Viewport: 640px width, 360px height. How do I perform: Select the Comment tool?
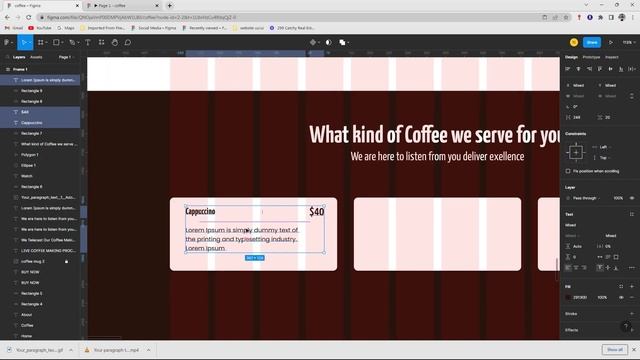pyautogui.click(x=128, y=42)
